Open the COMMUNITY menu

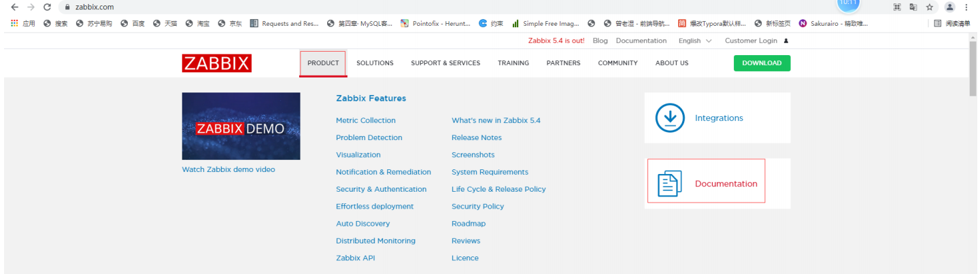click(x=618, y=63)
